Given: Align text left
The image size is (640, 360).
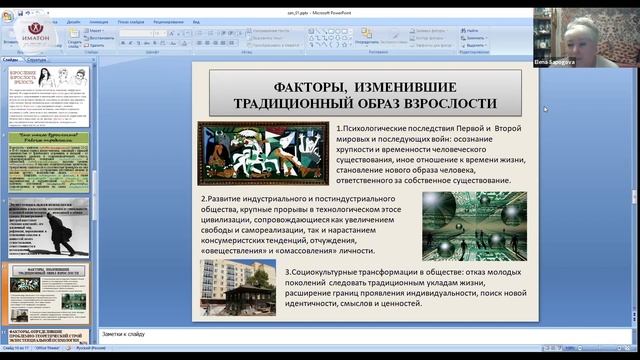Looking at the screenshot, I should point(199,43).
